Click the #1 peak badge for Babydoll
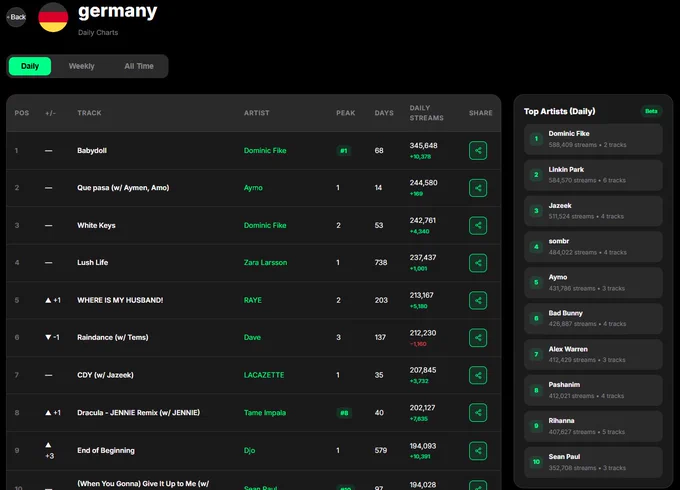This screenshot has width=680, height=490. [343, 151]
